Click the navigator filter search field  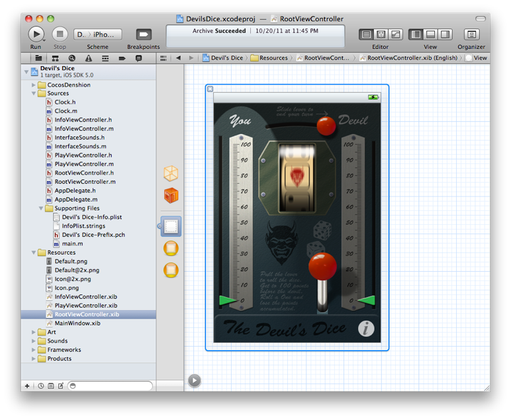(x=110, y=386)
